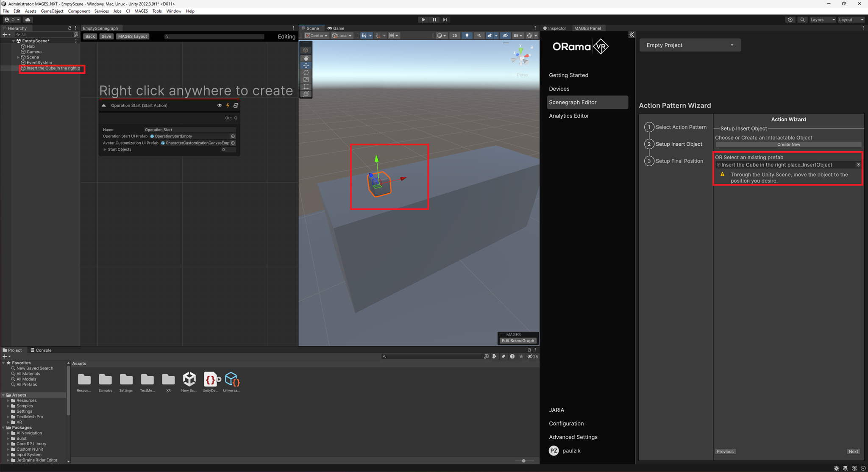Viewport: 868px width, 472px height.
Task: Open the Local rotation dropdown
Action: (x=342, y=36)
